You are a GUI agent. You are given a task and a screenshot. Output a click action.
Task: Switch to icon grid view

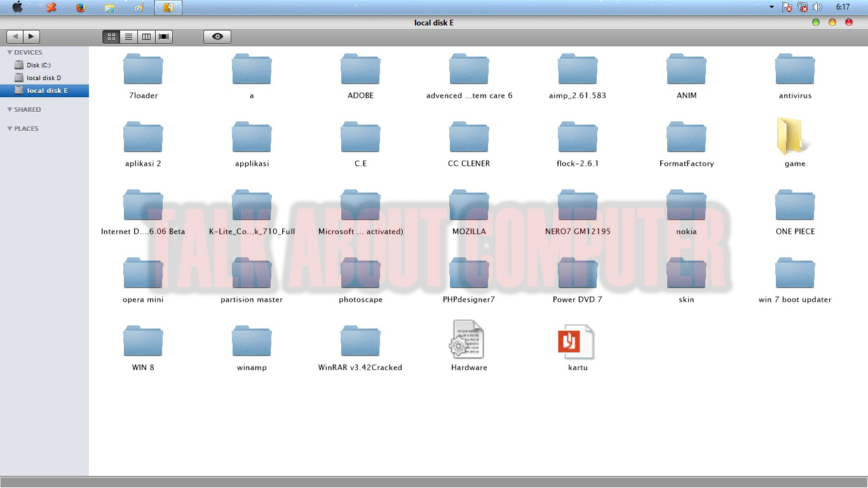[x=111, y=37]
